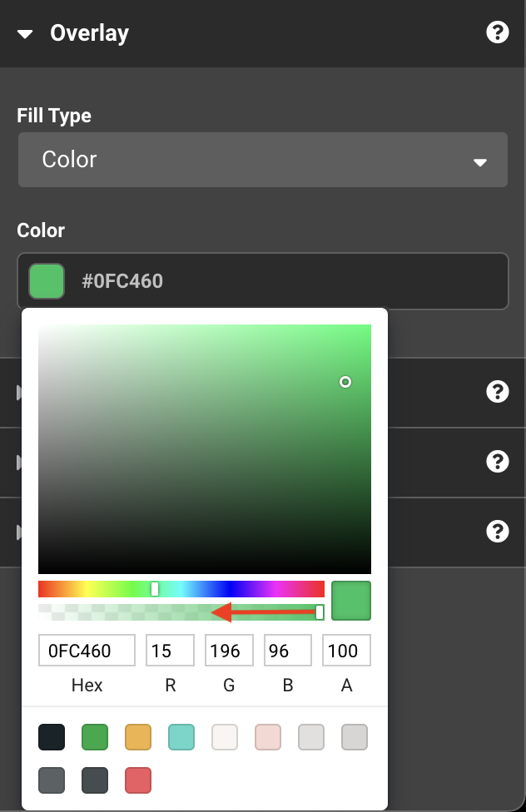Image resolution: width=526 pixels, height=812 pixels.
Task: Click the saturation picker circle handle
Action: (x=345, y=382)
